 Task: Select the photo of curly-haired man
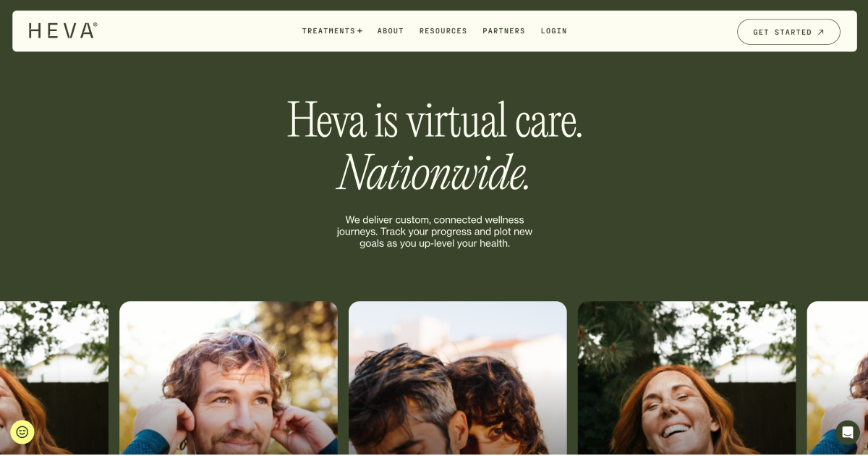point(229,379)
